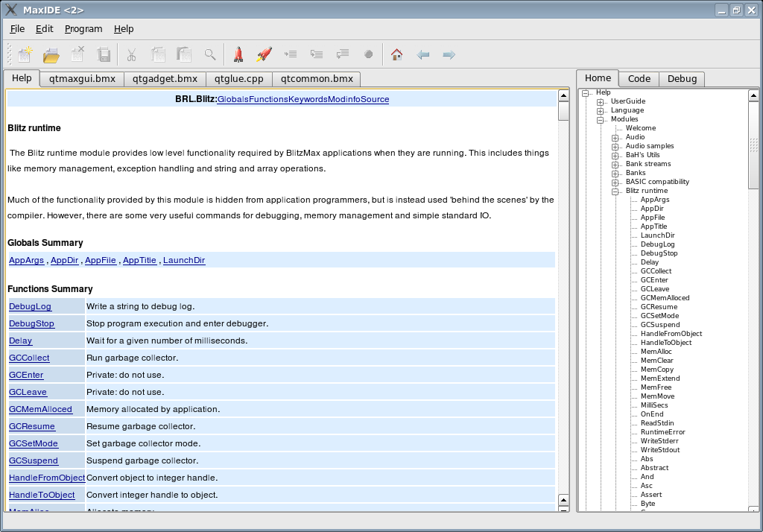Click the Step debug icon
The height and width of the screenshot is (532, 763).
(291, 54)
